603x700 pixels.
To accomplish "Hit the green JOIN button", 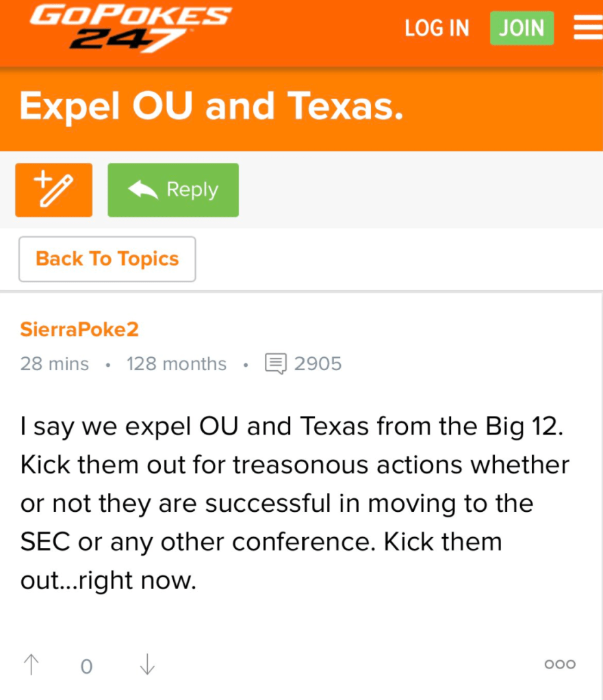I will point(522,28).
